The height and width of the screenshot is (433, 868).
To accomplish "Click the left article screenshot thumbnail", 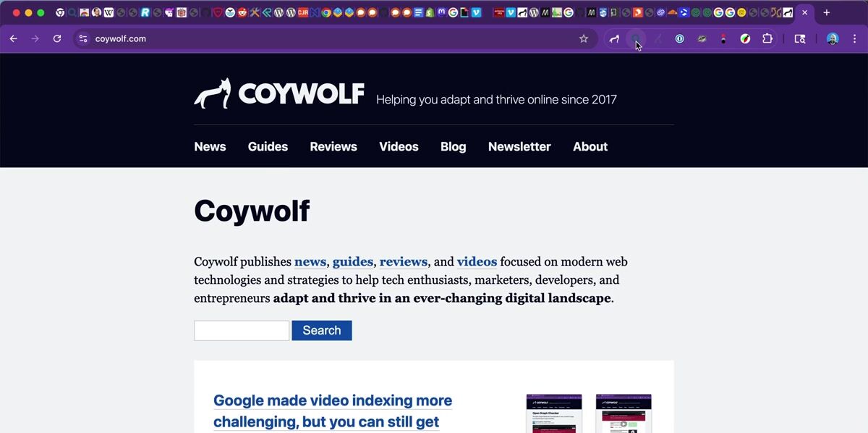I will tap(554, 413).
